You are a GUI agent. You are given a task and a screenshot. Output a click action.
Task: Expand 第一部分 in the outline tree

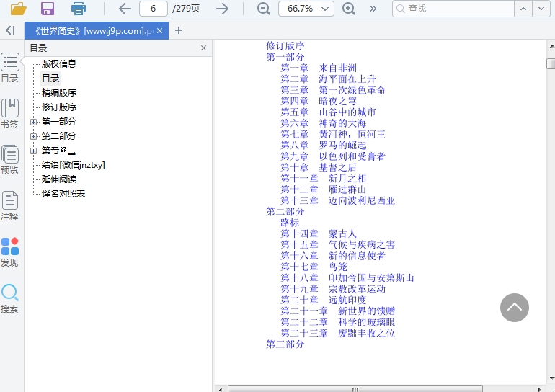click(33, 122)
